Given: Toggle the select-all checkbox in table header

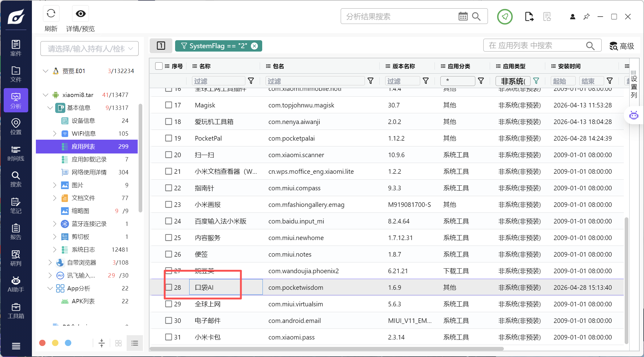Looking at the screenshot, I should coord(159,66).
